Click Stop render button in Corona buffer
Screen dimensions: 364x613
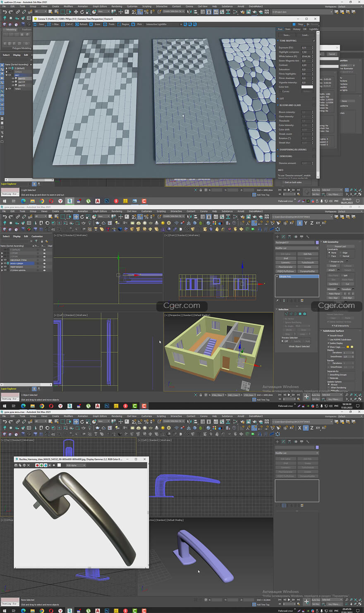tap(299, 24)
